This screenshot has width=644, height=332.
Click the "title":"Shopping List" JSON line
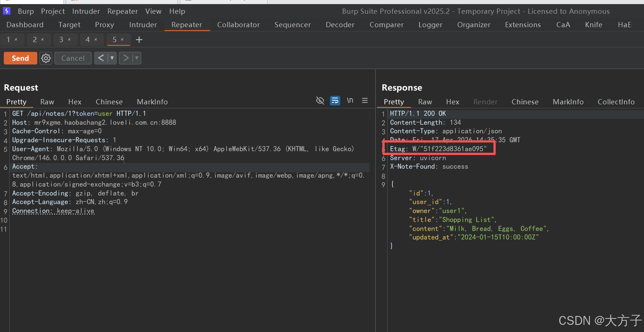point(453,220)
